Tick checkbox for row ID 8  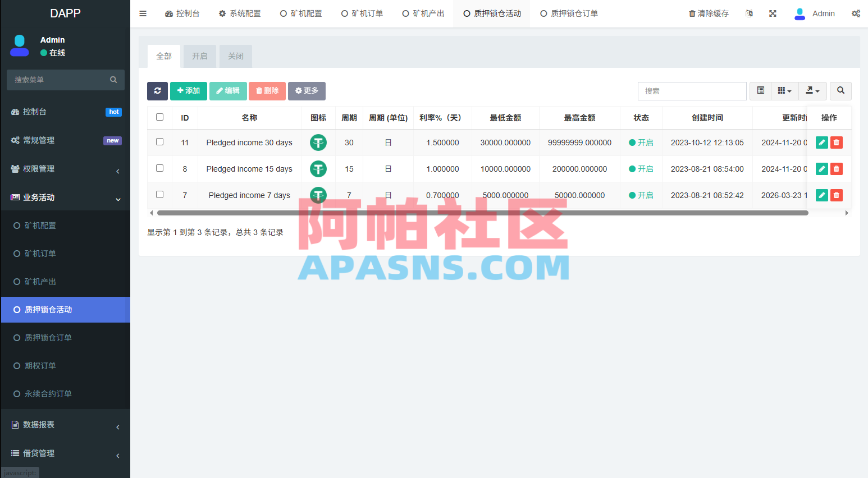pos(159,168)
